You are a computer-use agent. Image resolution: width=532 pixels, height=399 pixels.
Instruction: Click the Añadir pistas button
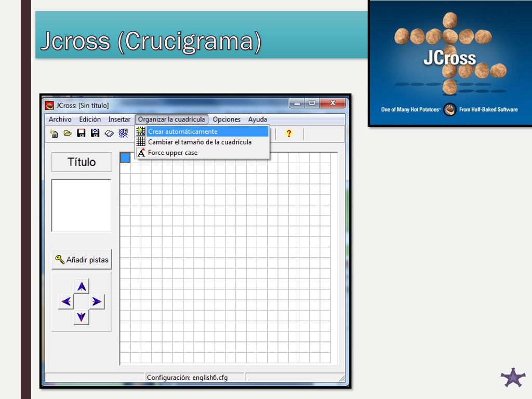tap(82, 260)
